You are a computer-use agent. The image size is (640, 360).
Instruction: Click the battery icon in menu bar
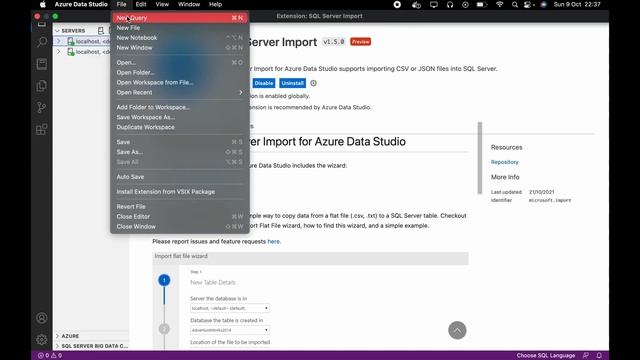pyautogui.click(x=482, y=4)
